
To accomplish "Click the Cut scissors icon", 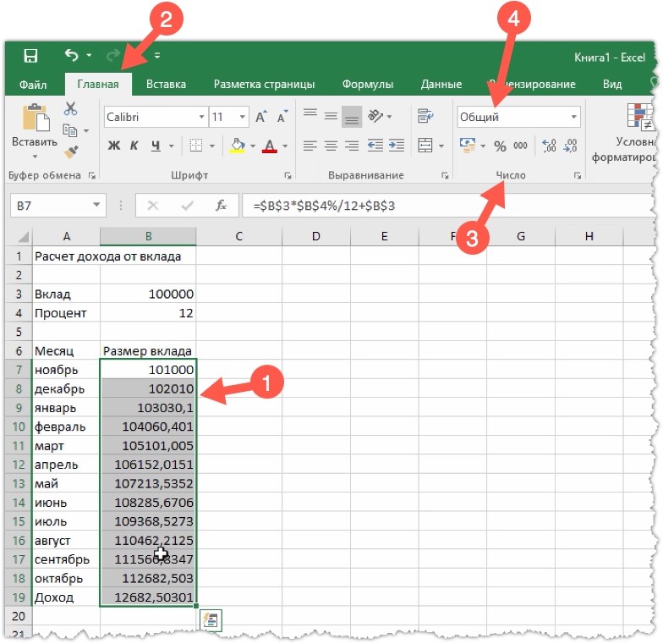I will 70,108.
